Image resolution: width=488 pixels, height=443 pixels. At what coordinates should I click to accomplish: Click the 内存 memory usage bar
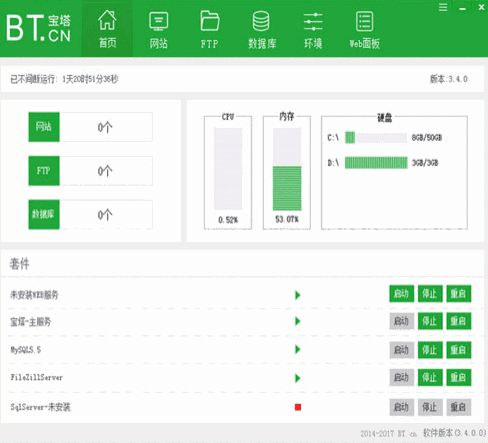click(287, 169)
